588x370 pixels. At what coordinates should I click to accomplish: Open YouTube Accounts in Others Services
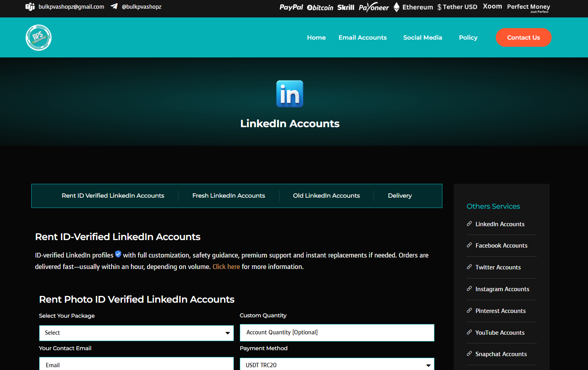(500, 333)
